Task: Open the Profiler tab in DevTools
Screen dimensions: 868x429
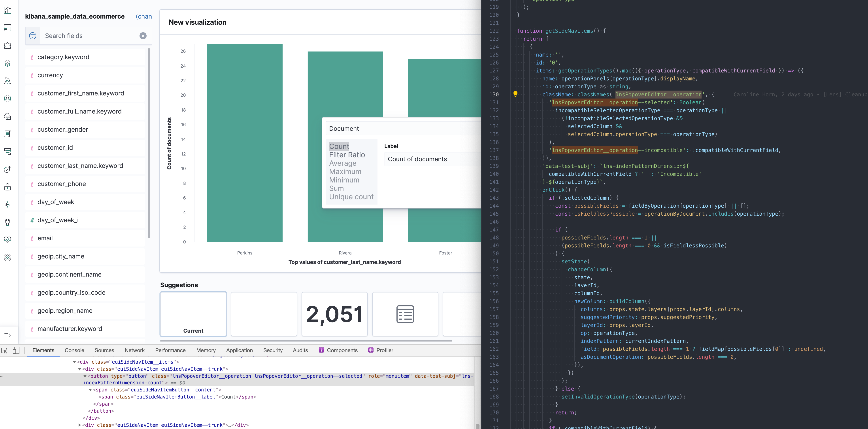Action: coord(381,350)
